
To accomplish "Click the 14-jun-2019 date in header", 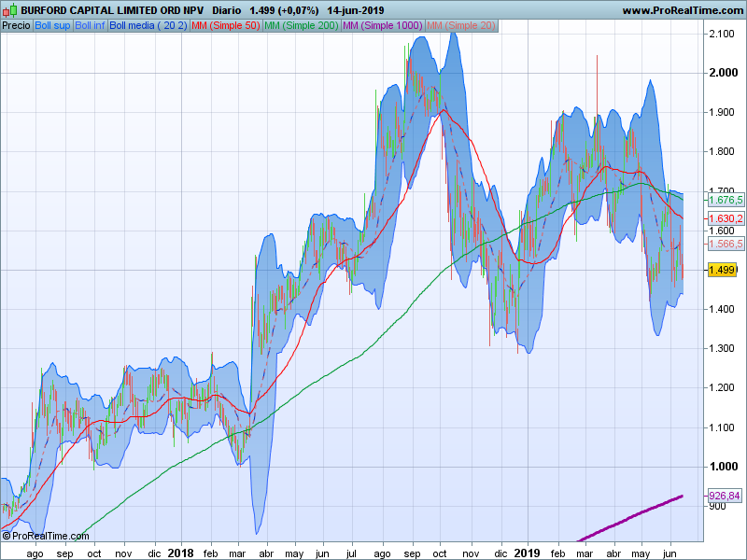I will pyautogui.click(x=356, y=10).
